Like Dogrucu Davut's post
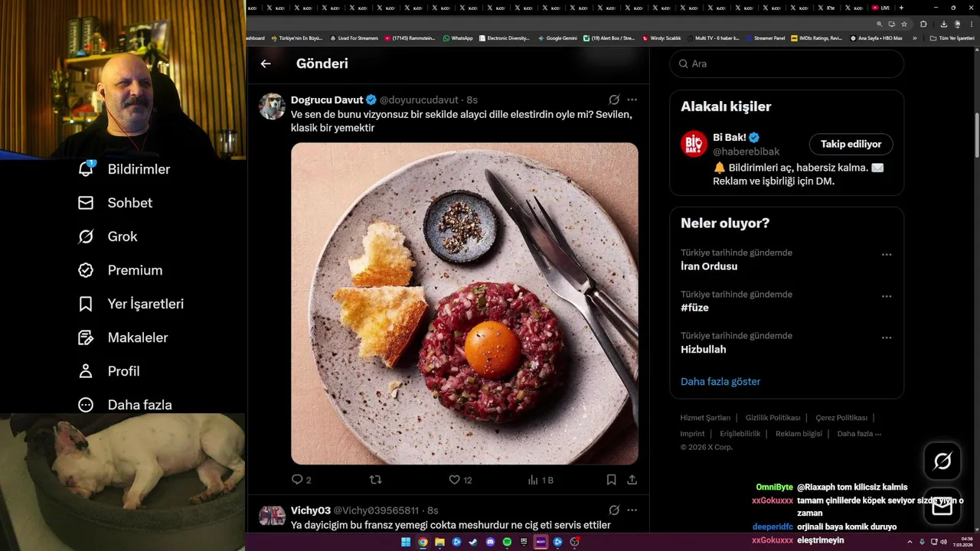This screenshot has width=980, height=551. (x=460, y=480)
